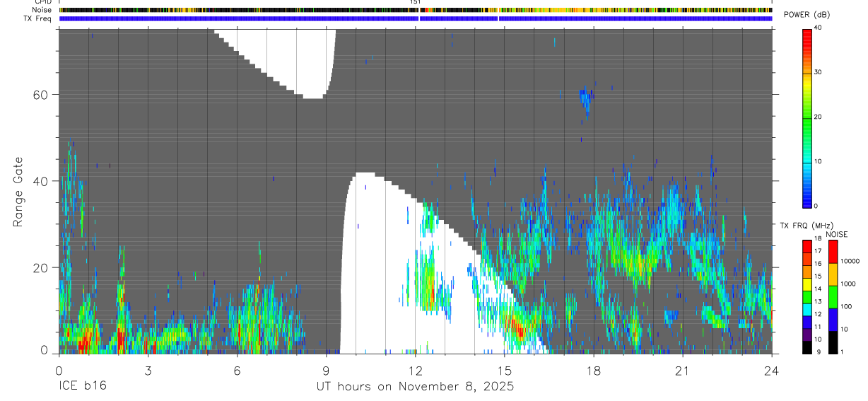Click the 17 label on TX FRQ scale
This screenshot has width=868, height=401.
[x=819, y=251]
